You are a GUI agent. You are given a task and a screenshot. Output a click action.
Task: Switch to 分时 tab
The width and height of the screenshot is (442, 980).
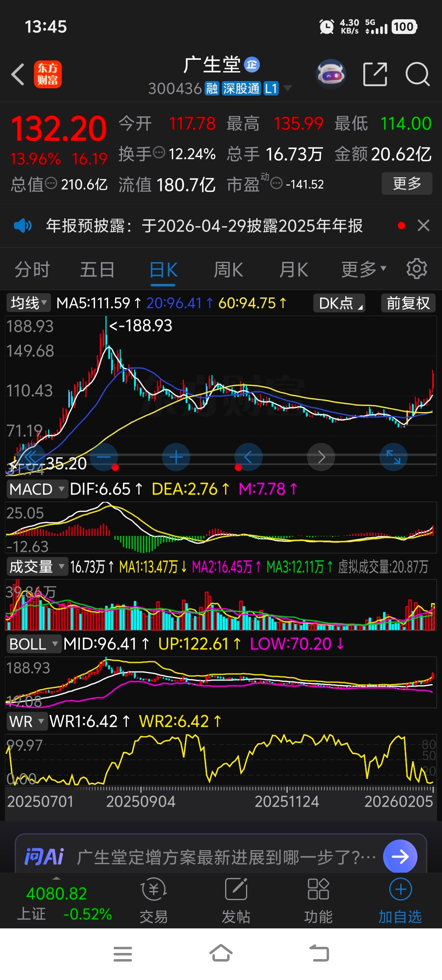(32, 270)
